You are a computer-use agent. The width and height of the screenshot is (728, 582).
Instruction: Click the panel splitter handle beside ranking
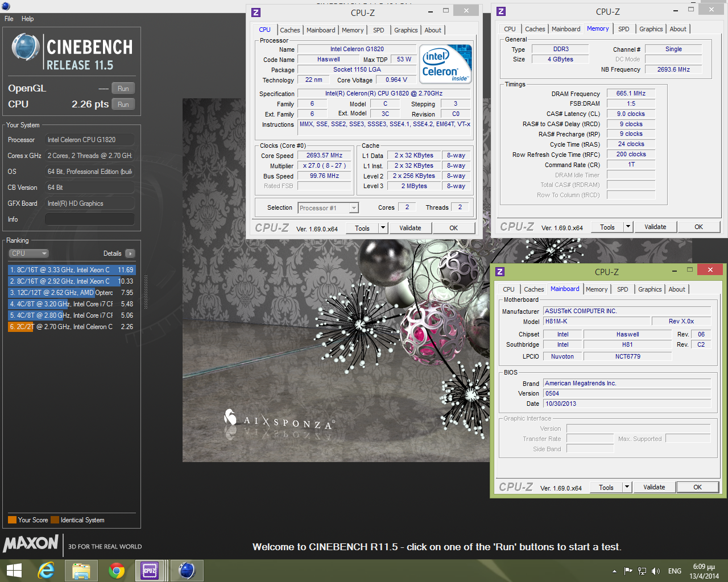point(146,292)
